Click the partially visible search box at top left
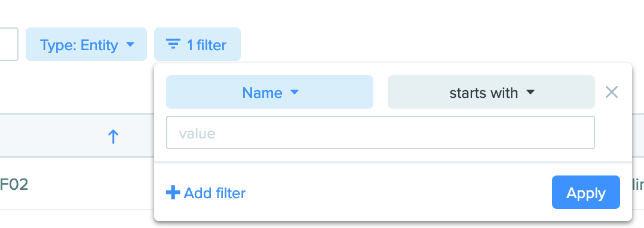644x228 pixels. point(9,44)
